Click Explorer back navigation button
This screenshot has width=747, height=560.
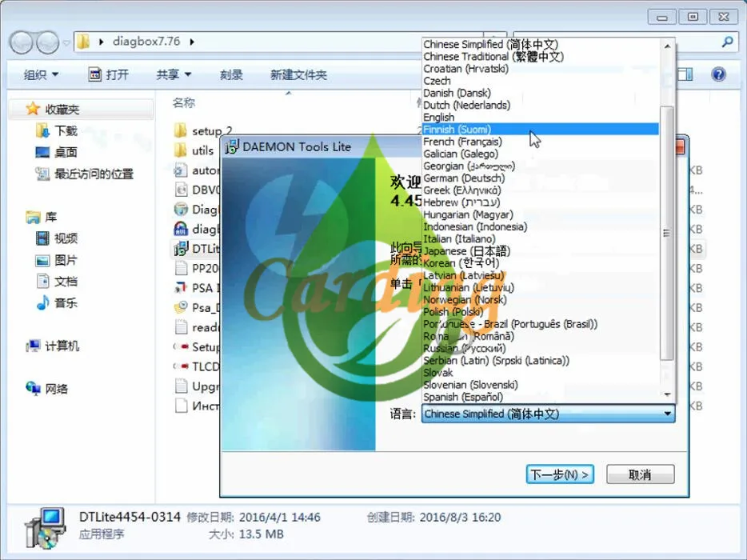[21, 42]
